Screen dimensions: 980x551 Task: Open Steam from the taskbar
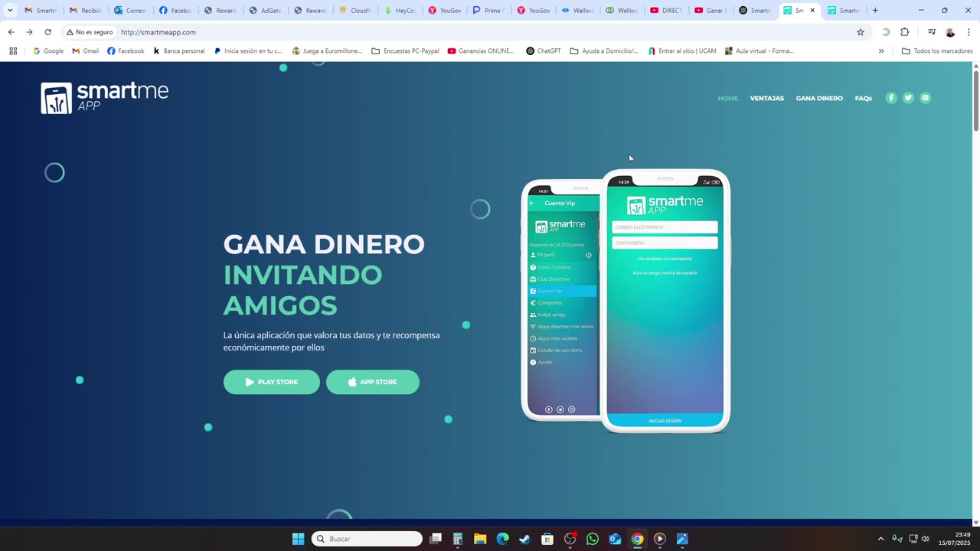[524, 539]
